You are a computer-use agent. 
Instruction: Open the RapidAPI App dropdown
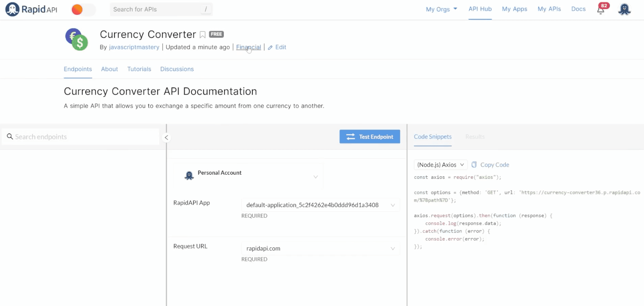click(320, 205)
